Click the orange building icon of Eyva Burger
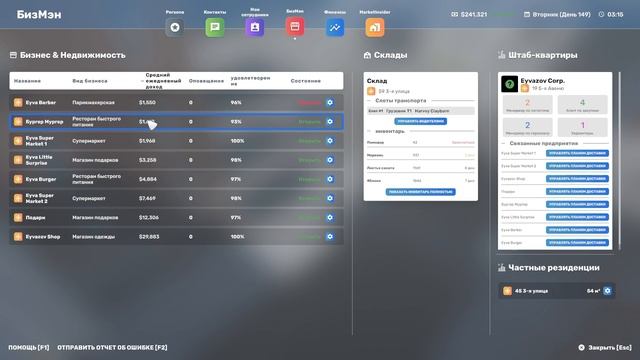 (18, 179)
